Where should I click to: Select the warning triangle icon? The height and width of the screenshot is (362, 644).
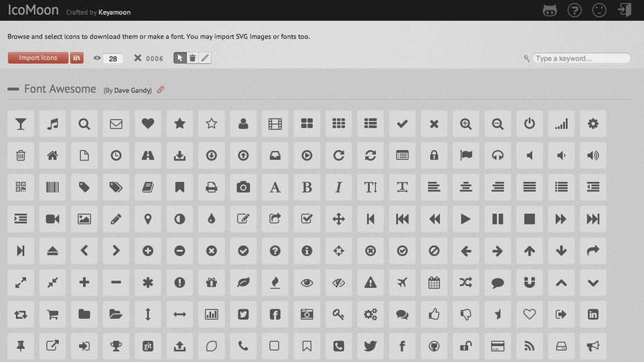click(370, 282)
